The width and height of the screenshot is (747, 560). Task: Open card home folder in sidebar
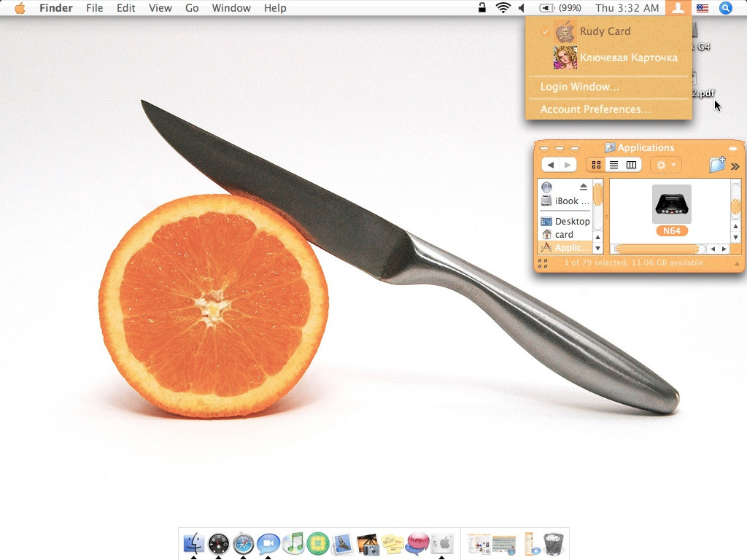565,234
